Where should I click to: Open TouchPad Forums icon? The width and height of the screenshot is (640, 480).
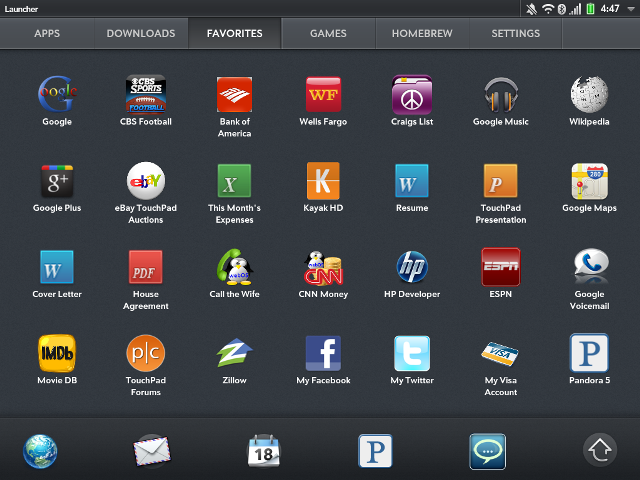[146, 353]
